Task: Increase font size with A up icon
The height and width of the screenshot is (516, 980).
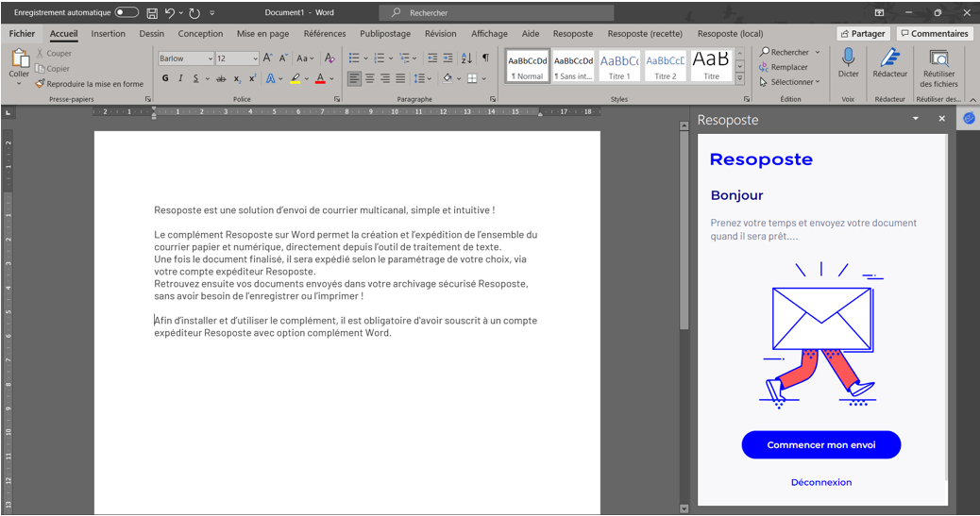Action: click(267, 58)
